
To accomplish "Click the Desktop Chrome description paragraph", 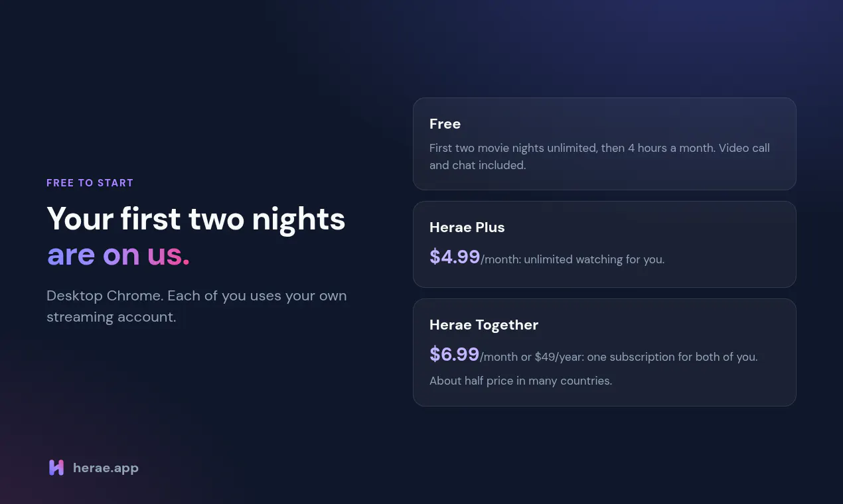I will tap(196, 306).
